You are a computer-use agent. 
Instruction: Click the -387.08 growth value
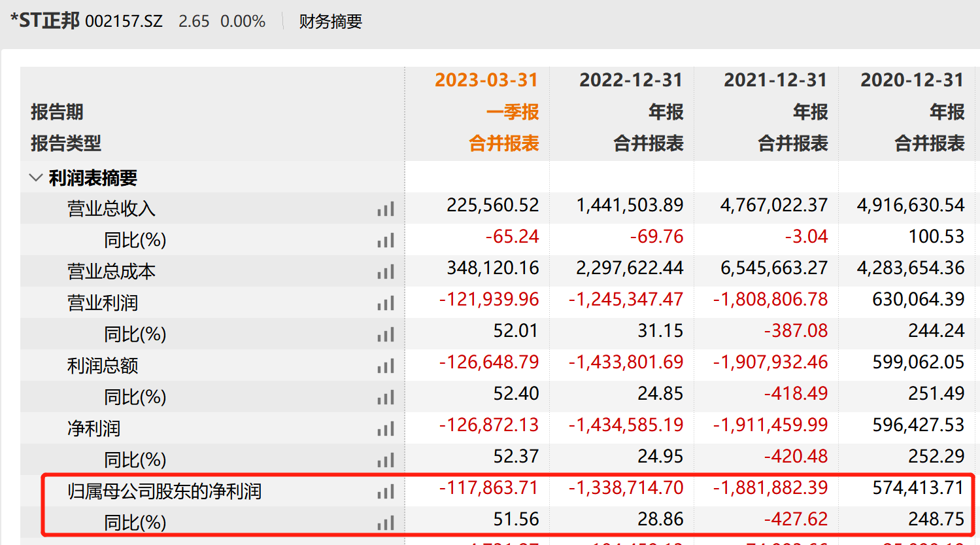(x=796, y=331)
